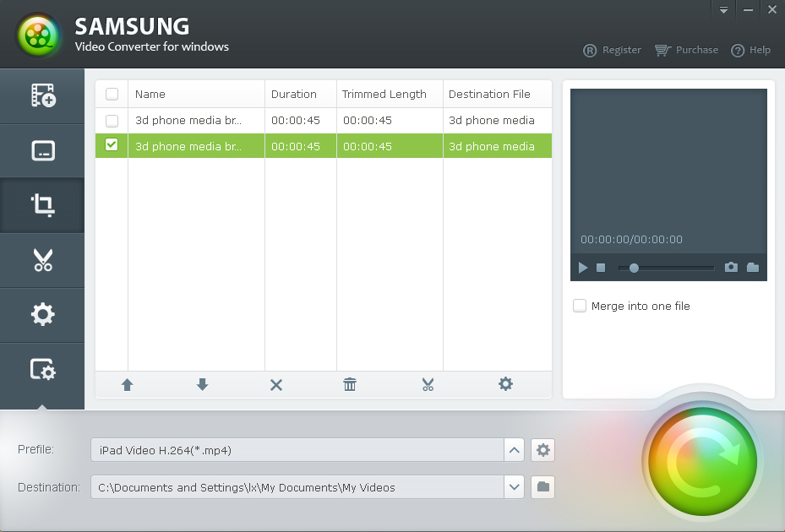Browse destination folder icon
The width and height of the screenshot is (785, 532).
pos(542,486)
